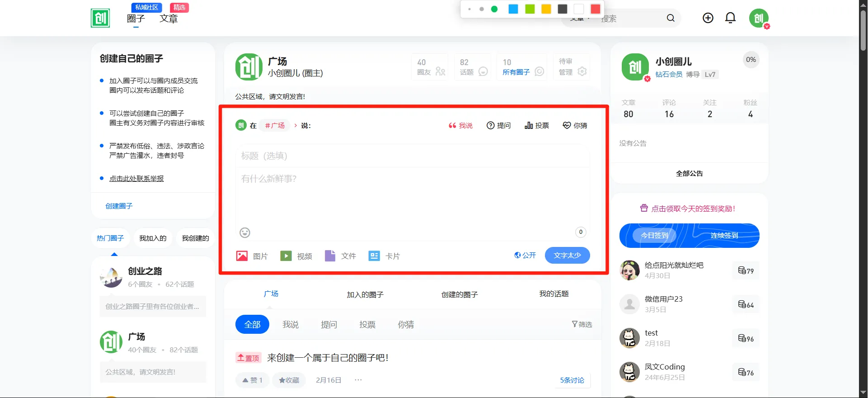
Task: Click 文字太少 submit button
Action: pos(568,256)
